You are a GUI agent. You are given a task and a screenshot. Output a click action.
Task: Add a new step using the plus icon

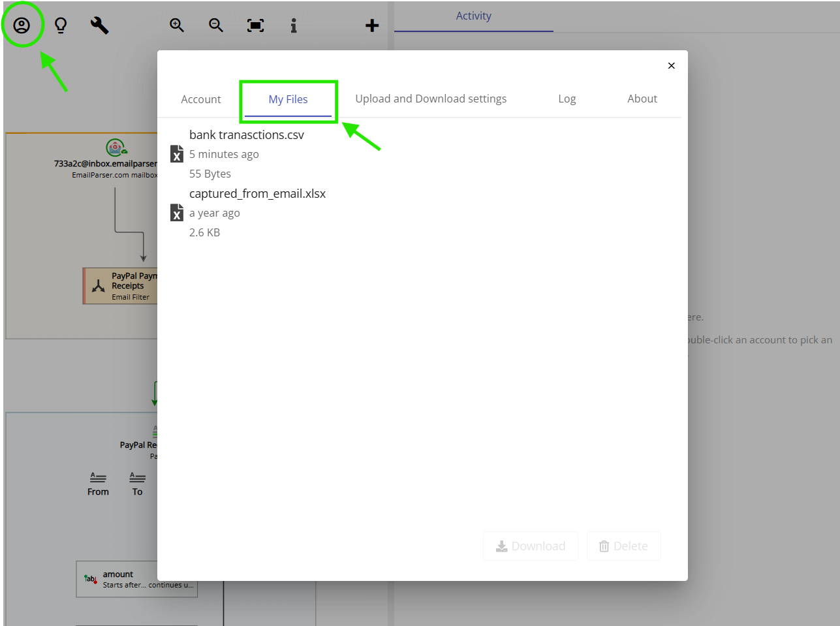click(x=372, y=26)
